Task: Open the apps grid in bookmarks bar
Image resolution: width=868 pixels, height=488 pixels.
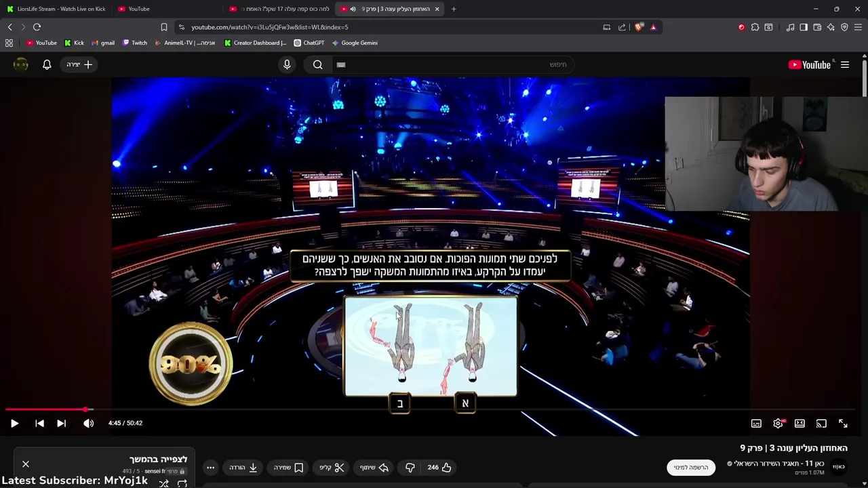Action: coord(9,43)
